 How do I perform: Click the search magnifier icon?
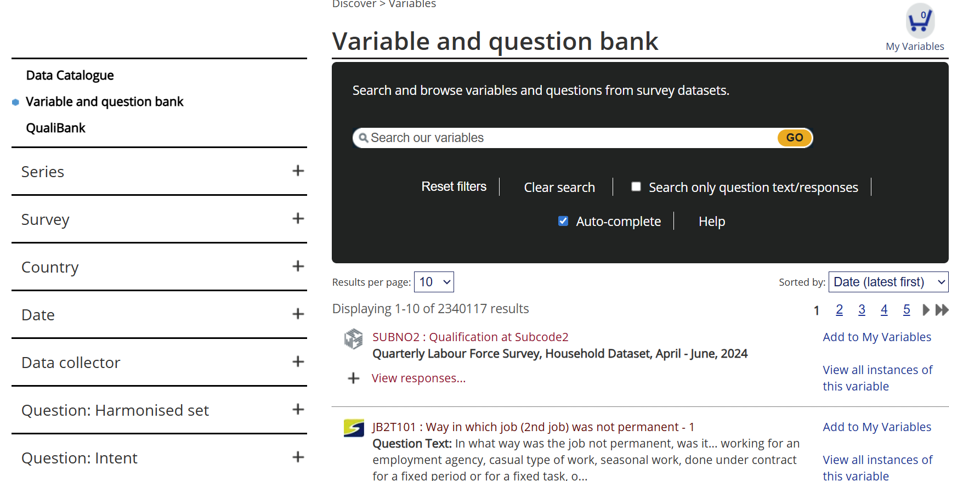(363, 138)
